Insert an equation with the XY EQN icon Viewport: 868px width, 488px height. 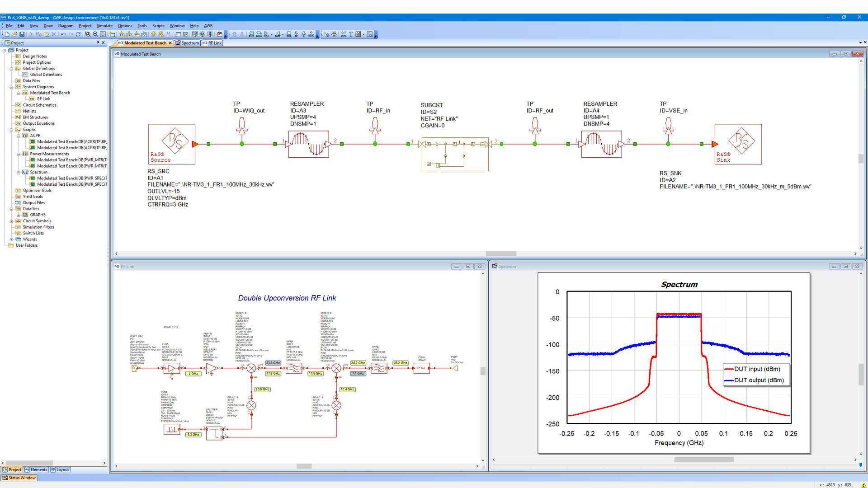point(343,34)
